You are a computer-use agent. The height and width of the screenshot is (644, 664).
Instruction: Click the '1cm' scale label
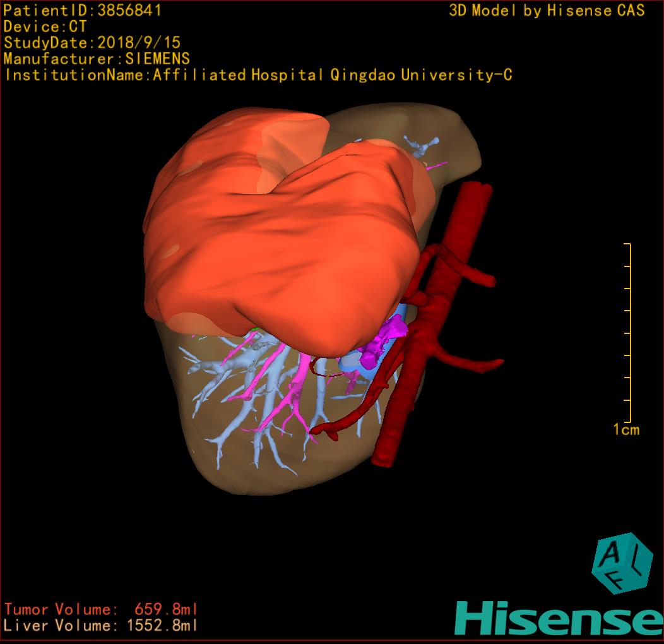click(626, 430)
